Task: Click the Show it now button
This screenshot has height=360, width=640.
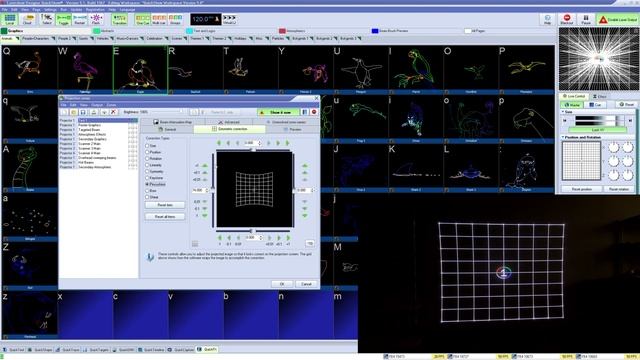Action: (x=278, y=112)
